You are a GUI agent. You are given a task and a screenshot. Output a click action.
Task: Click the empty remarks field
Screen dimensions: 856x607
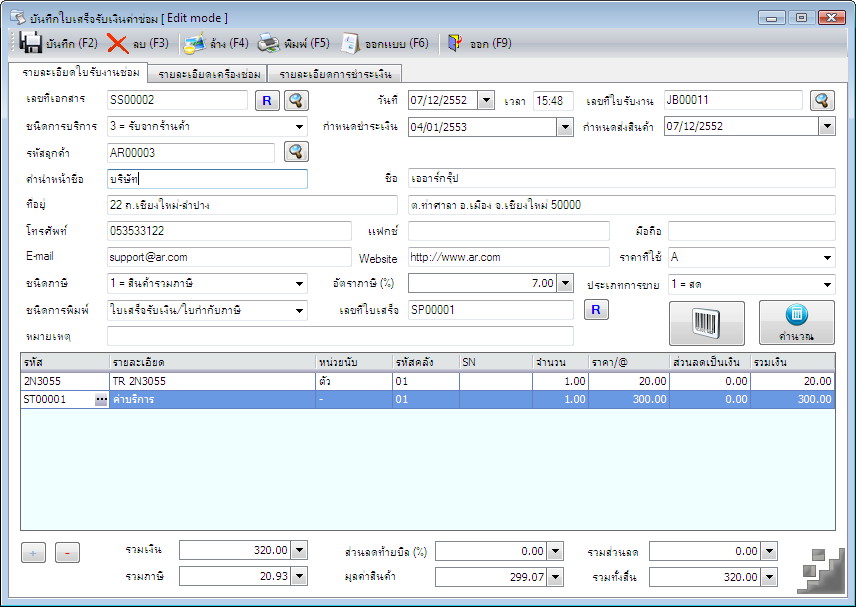(x=340, y=336)
